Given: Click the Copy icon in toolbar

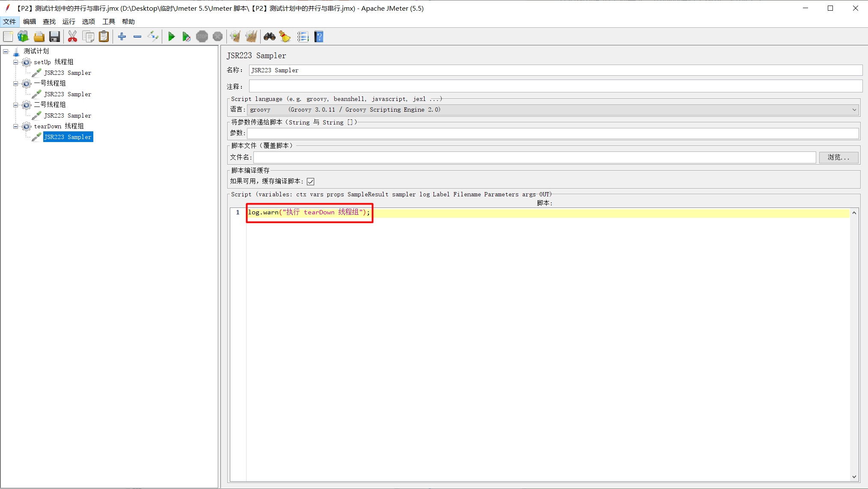Looking at the screenshot, I should pyautogui.click(x=88, y=37).
